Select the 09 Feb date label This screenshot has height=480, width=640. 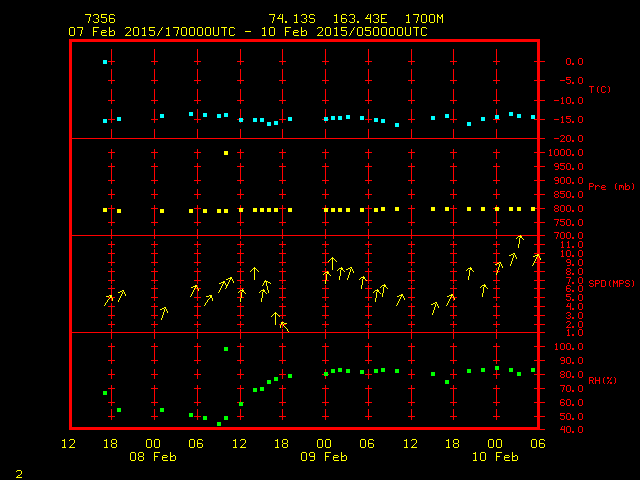click(x=324, y=457)
